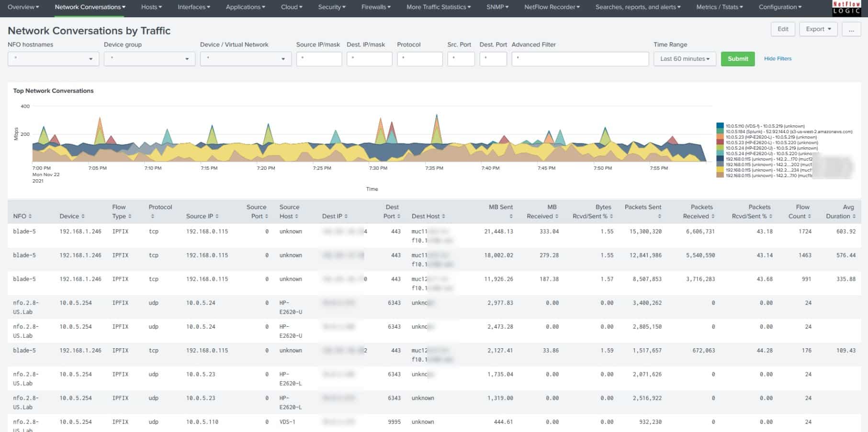Viewport: 868px width, 432px height.
Task: Open the Network Conversations menu
Action: tap(90, 7)
